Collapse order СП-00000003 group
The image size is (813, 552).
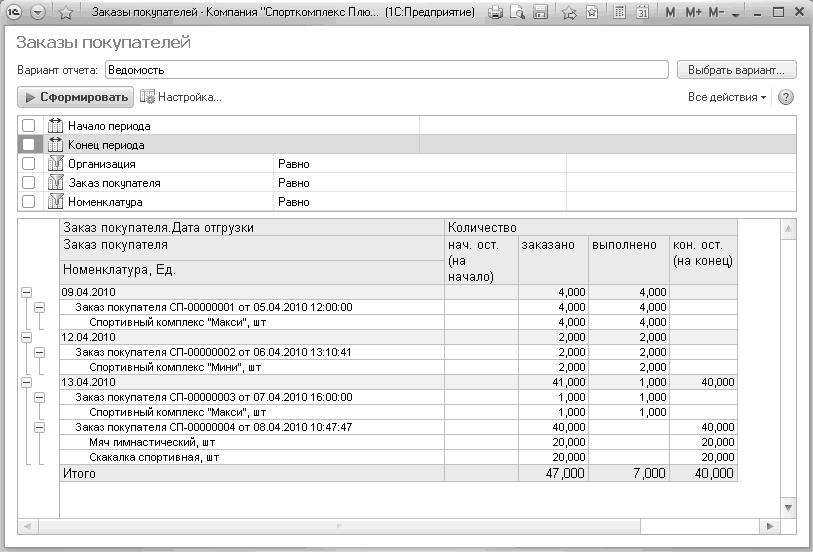[x=39, y=398]
